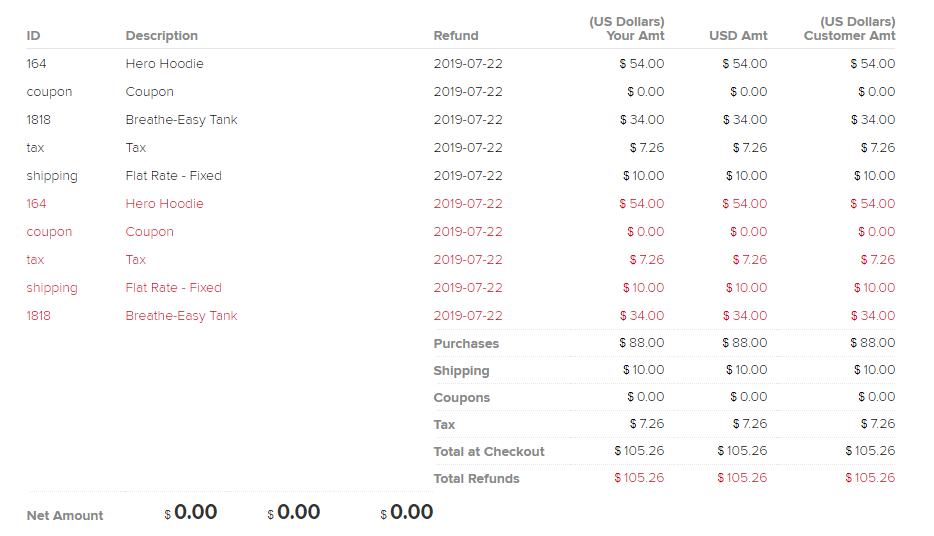Image resolution: width=934 pixels, height=536 pixels.
Task: Click the Customer Amt column header
Action: (x=849, y=29)
